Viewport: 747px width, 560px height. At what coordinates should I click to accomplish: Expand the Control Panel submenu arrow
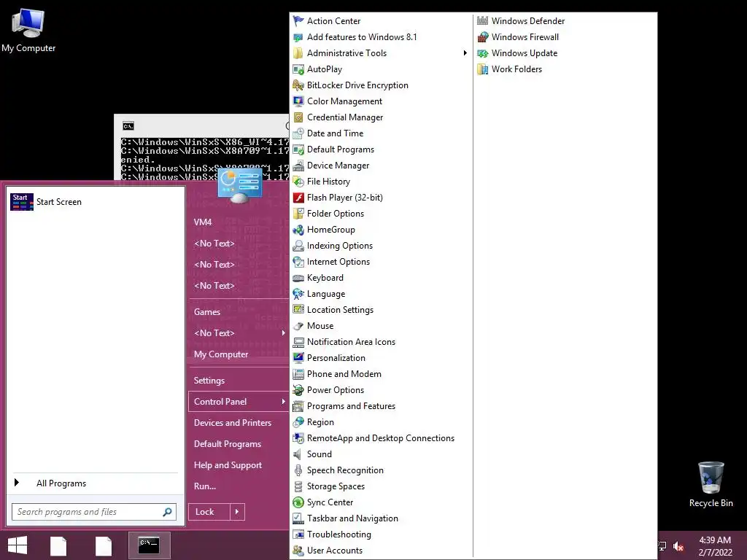[x=284, y=402]
